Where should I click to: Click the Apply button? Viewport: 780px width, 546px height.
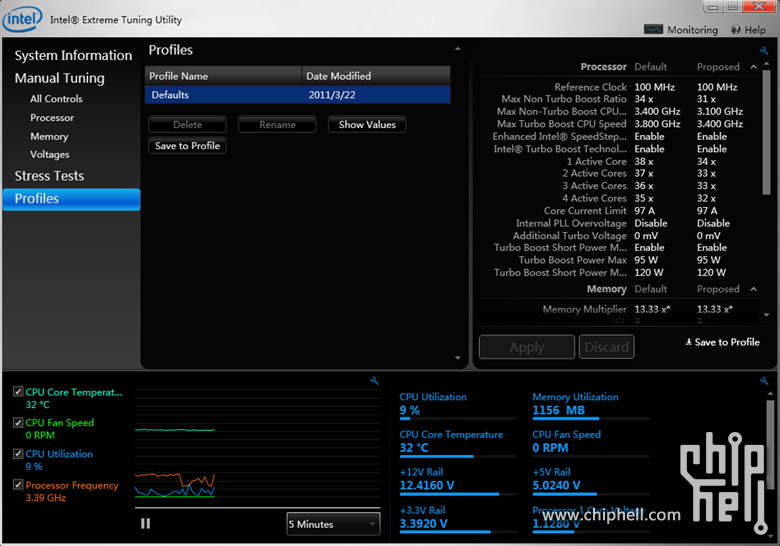[527, 347]
